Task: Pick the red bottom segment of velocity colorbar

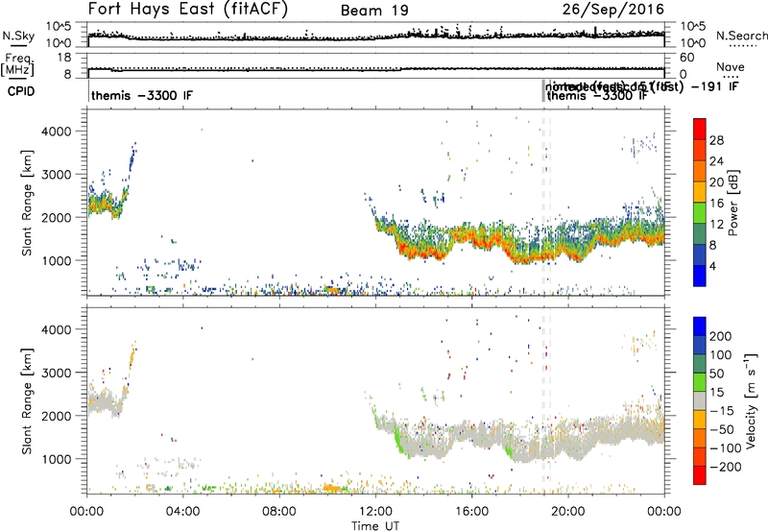Action: tap(700, 475)
